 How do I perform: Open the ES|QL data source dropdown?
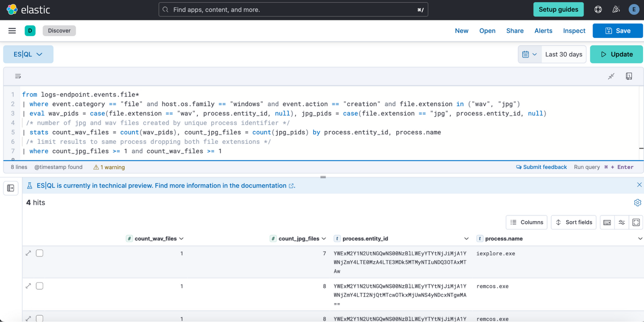28,54
